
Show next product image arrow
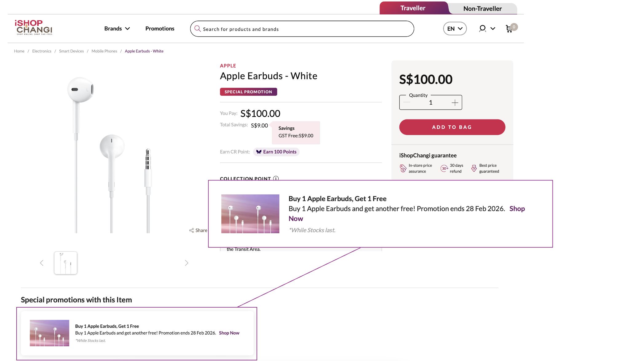187,263
